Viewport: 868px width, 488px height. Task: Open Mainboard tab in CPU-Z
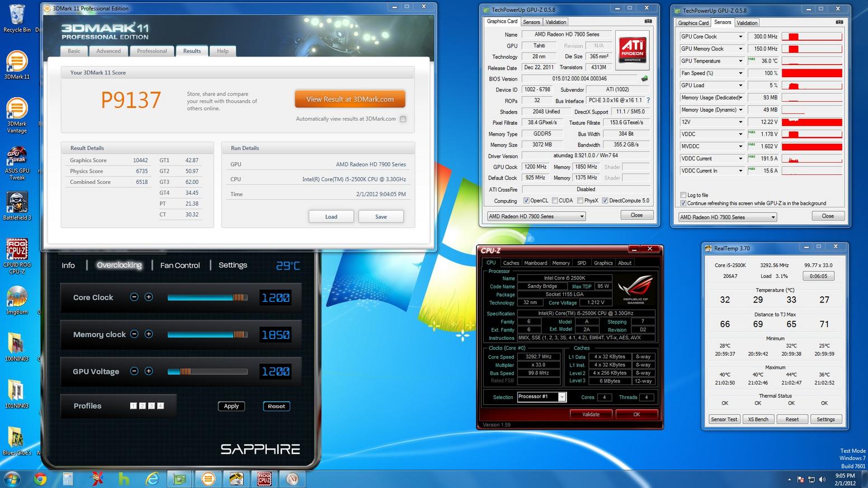click(x=536, y=263)
